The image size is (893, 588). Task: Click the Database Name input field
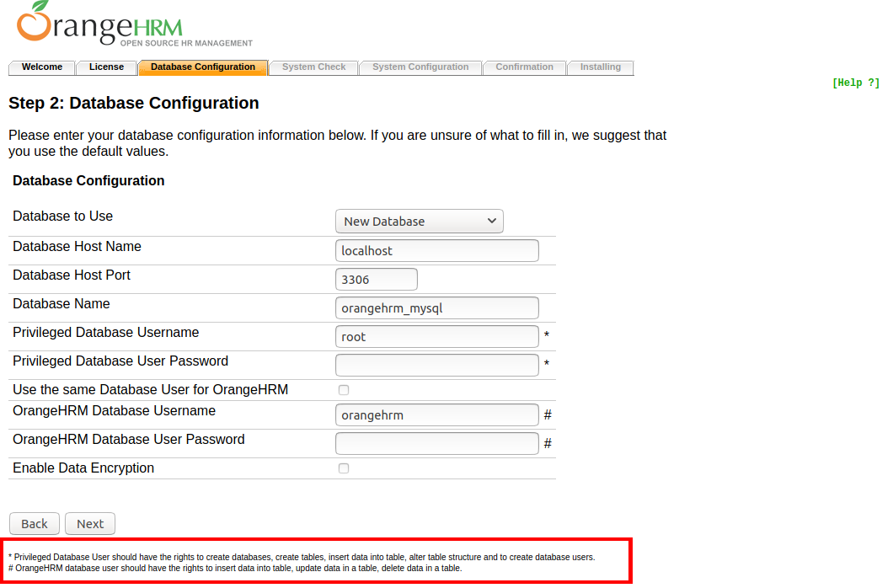coord(436,308)
